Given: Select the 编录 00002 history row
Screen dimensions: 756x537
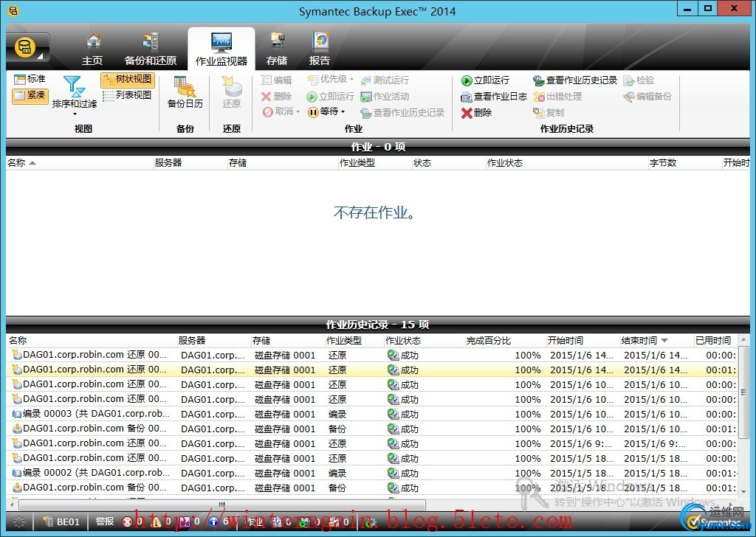Looking at the screenshot, I should [x=372, y=473].
